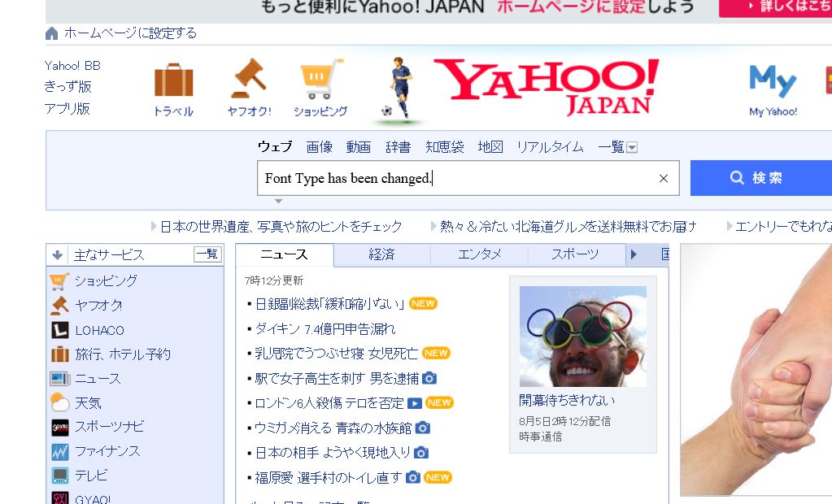Expand the 一覧 search category dropdown
The height and width of the screenshot is (504, 832).
point(631,147)
